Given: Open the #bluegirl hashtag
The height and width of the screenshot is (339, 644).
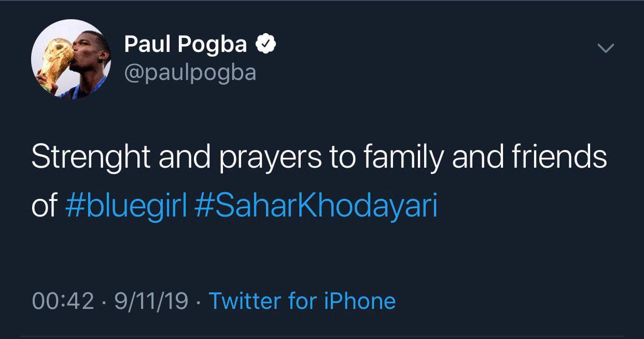Looking at the screenshot, I should pyautogui.click(x=127, y=206).
